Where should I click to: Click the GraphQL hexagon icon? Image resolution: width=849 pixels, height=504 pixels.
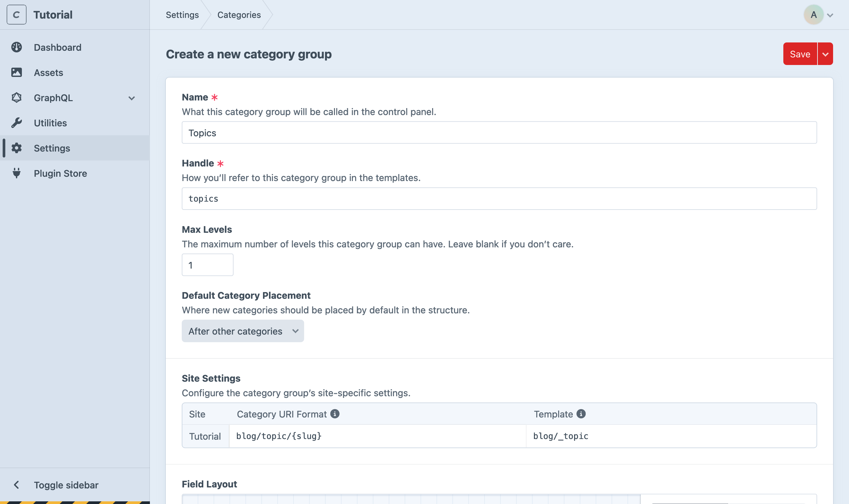point(16,98)
